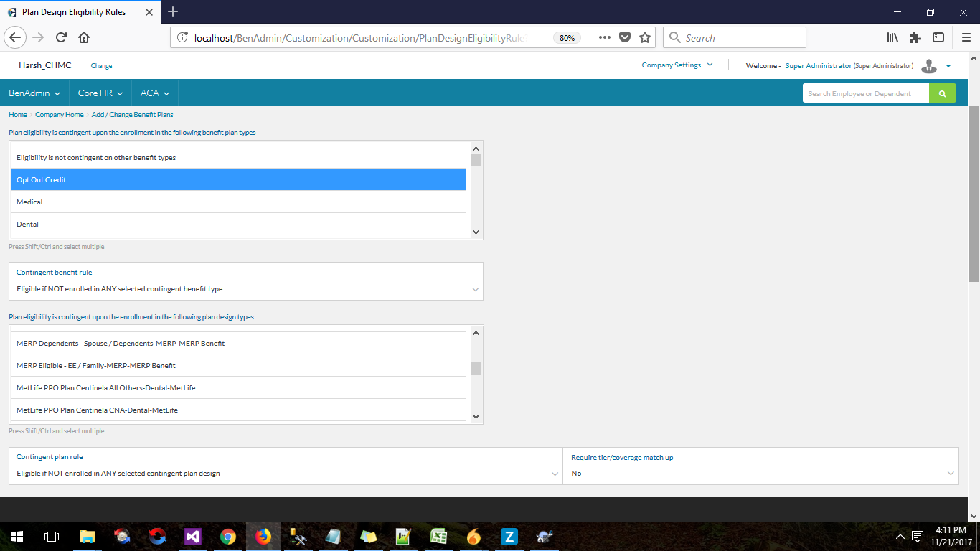Bookmark this page with the star icon

tap(644, 38)
